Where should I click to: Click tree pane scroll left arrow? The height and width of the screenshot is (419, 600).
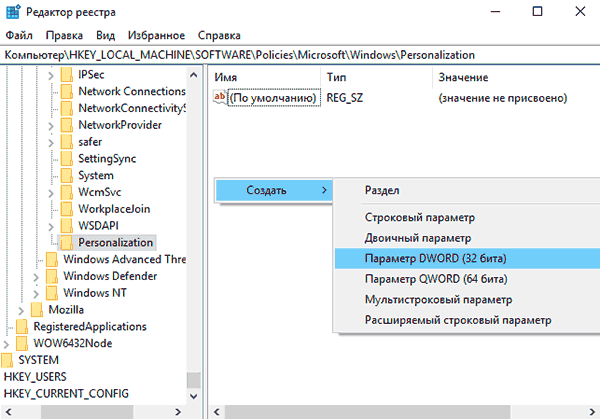coord(8,412)
